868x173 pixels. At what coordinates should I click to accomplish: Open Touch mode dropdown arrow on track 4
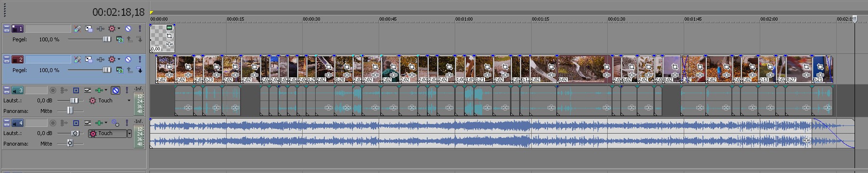pos(129,134)
